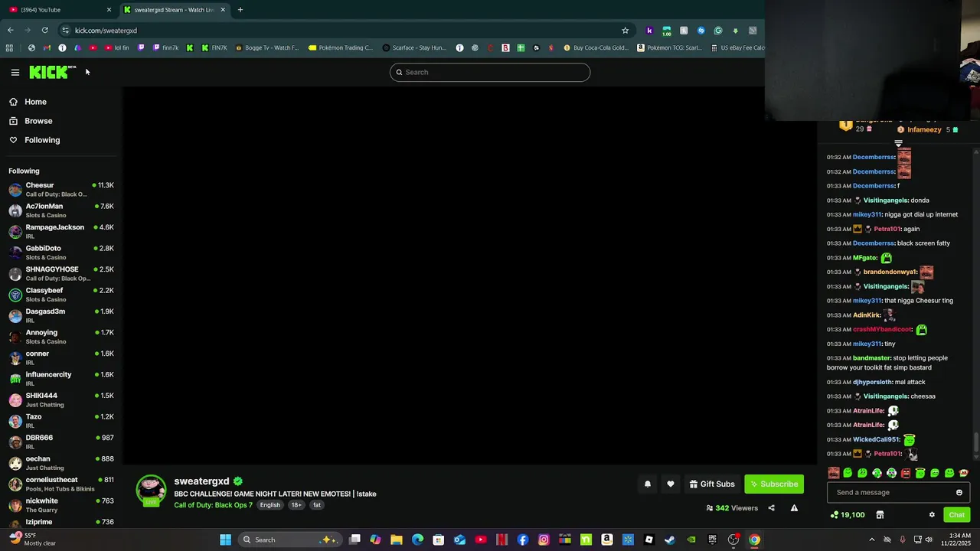Open the Classybeef channel in the sidebar
Viewport: 980px width, 551px height.
coord(61,295)
